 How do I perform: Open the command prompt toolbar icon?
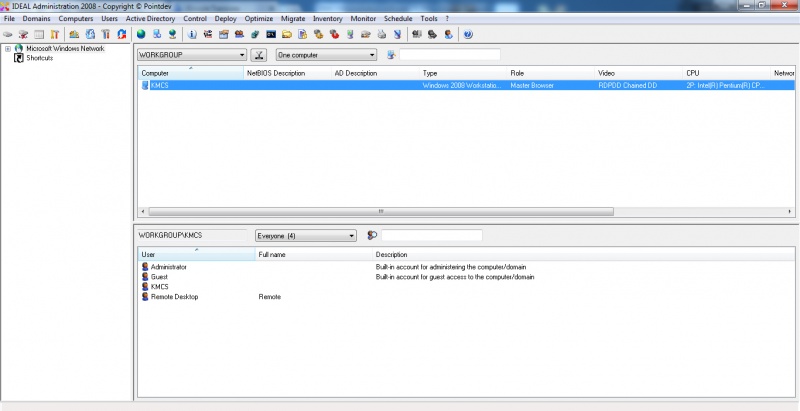271,35
